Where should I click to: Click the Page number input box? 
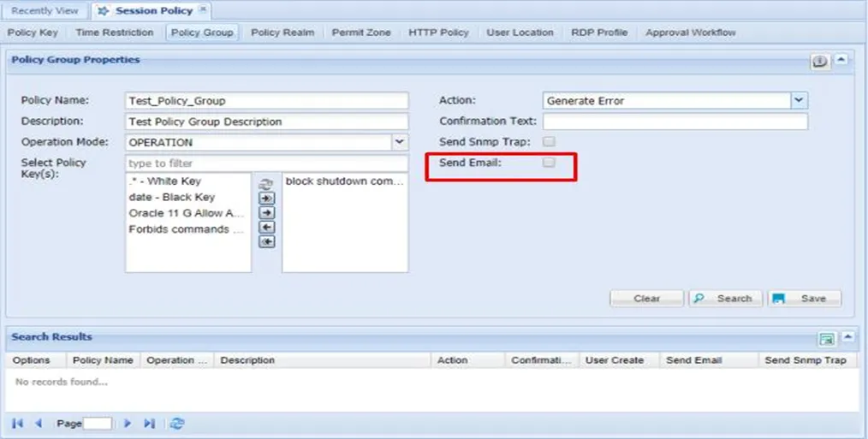[97, 424]
